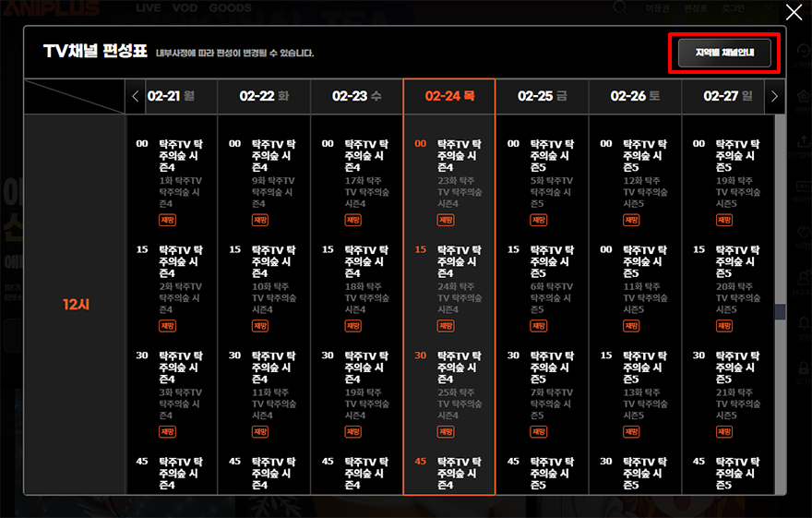Click the schedule's vertical scrollbar handle
This screenshot has width=812, height=518.
(x=780, y=312)
